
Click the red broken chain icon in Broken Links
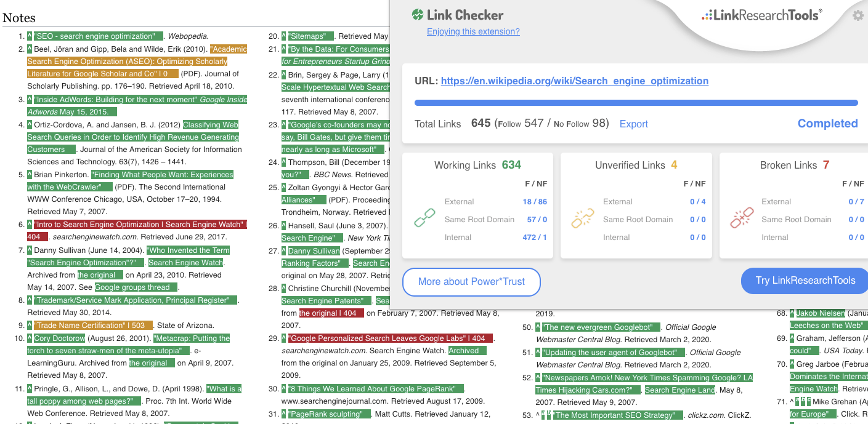(741, 217)
